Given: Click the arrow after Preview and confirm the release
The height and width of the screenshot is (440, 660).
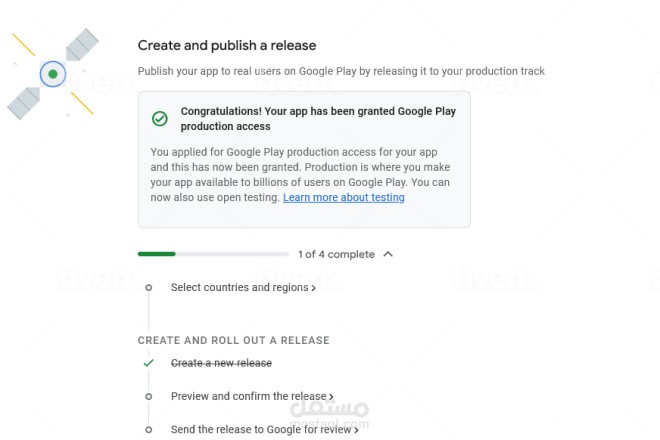Looking at the screenshot, I should (331, 397).
